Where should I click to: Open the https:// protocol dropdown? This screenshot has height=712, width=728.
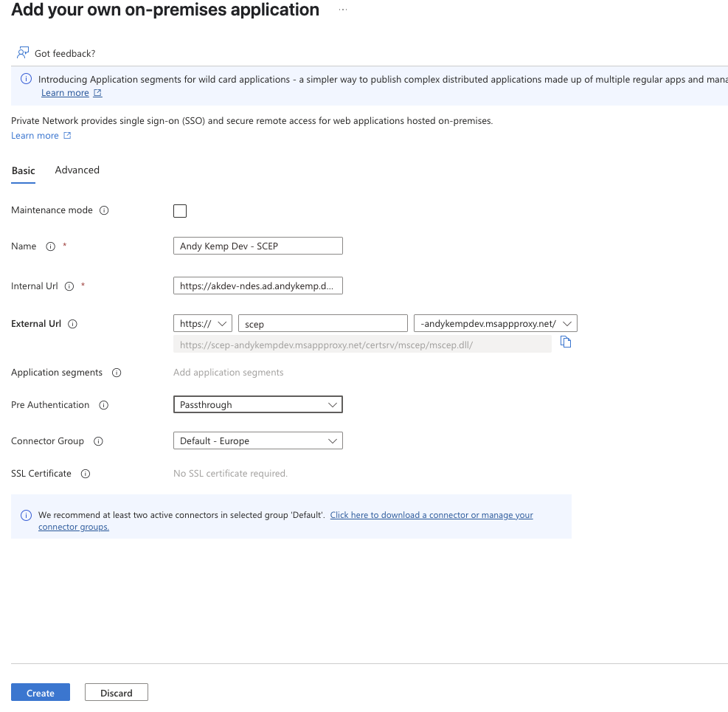coord(203,323)
